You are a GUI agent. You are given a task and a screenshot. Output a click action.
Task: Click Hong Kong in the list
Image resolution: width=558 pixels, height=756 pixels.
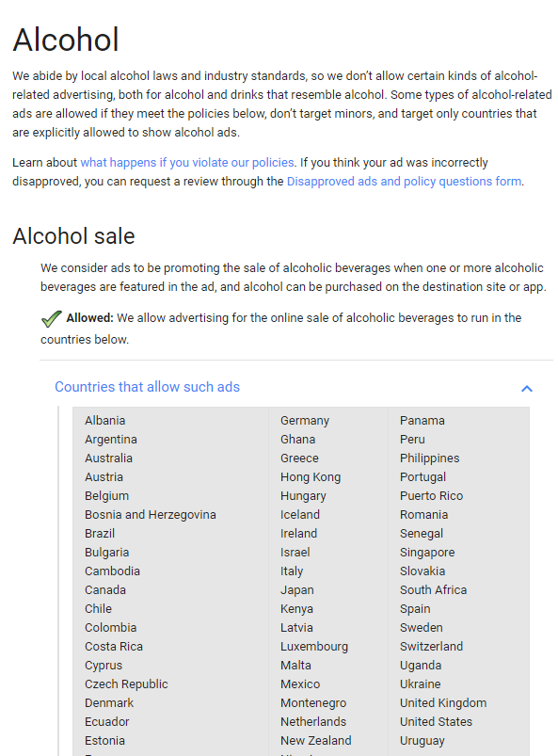pos(311,477)
